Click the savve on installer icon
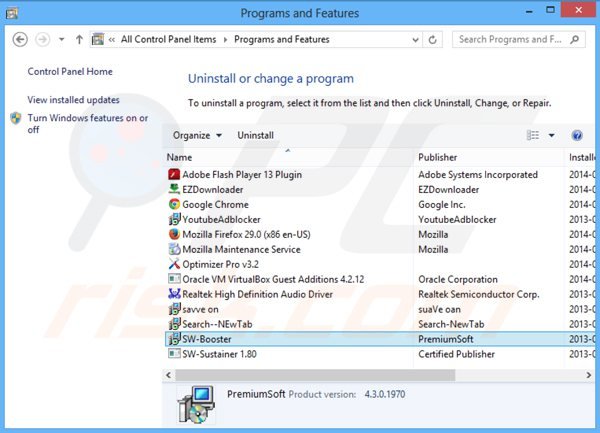The width and height of the screenshot is (600, 433). click(174, 309)
